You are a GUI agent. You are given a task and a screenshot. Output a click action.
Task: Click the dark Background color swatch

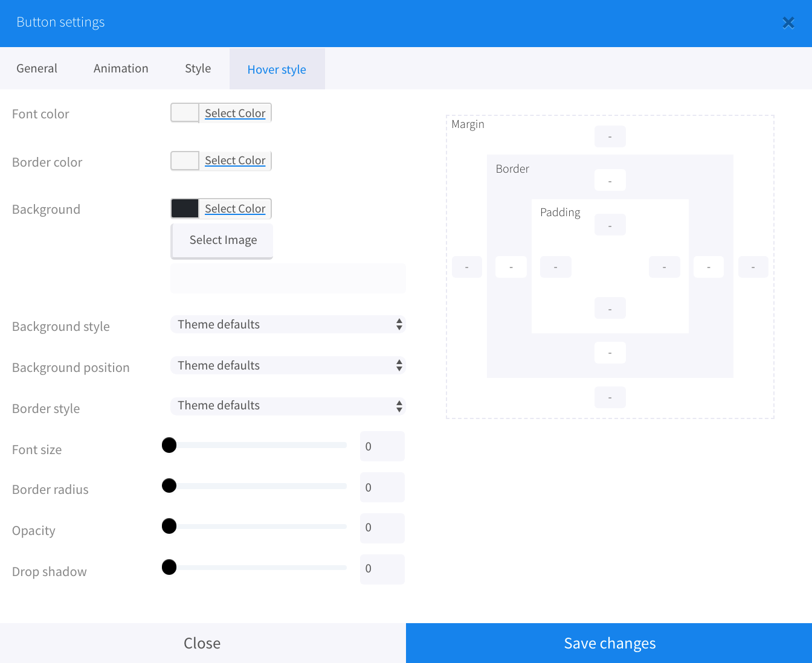185,208
